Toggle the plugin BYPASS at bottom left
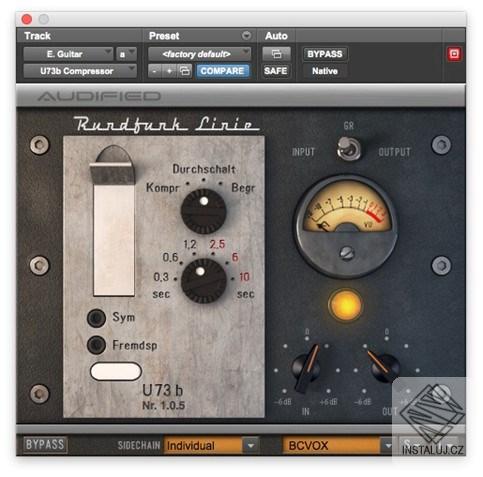 tap(45, 445)
